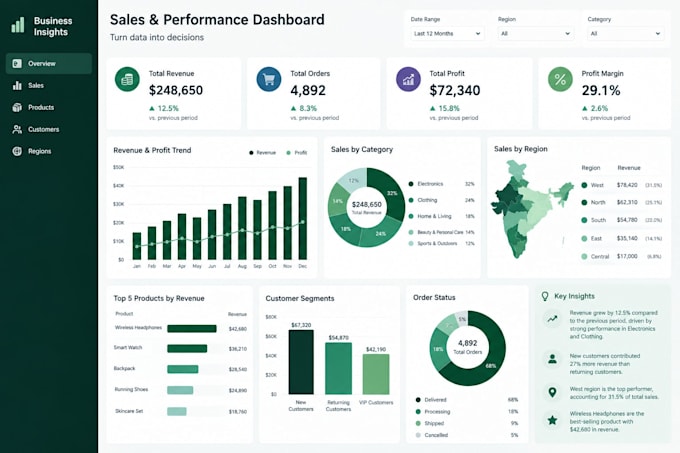Click the VIP Customers bar
This screenshot has width=680, height=453.
pos(376,374)
